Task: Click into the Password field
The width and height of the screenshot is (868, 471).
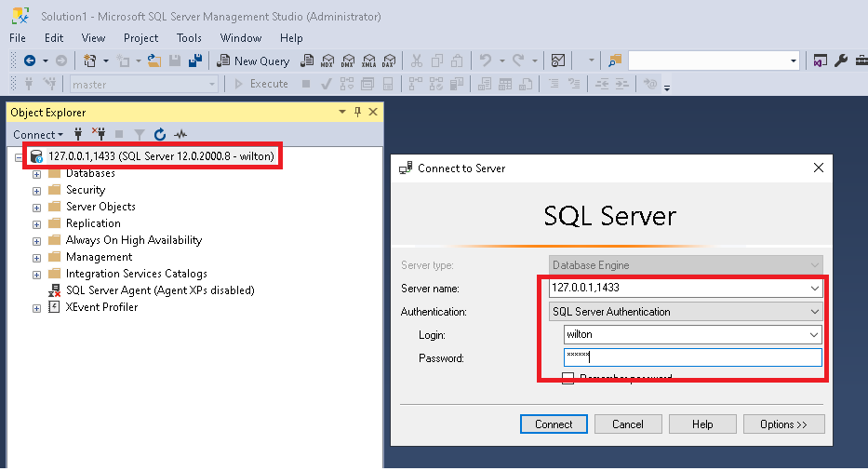Action: [x=692, y=357]
